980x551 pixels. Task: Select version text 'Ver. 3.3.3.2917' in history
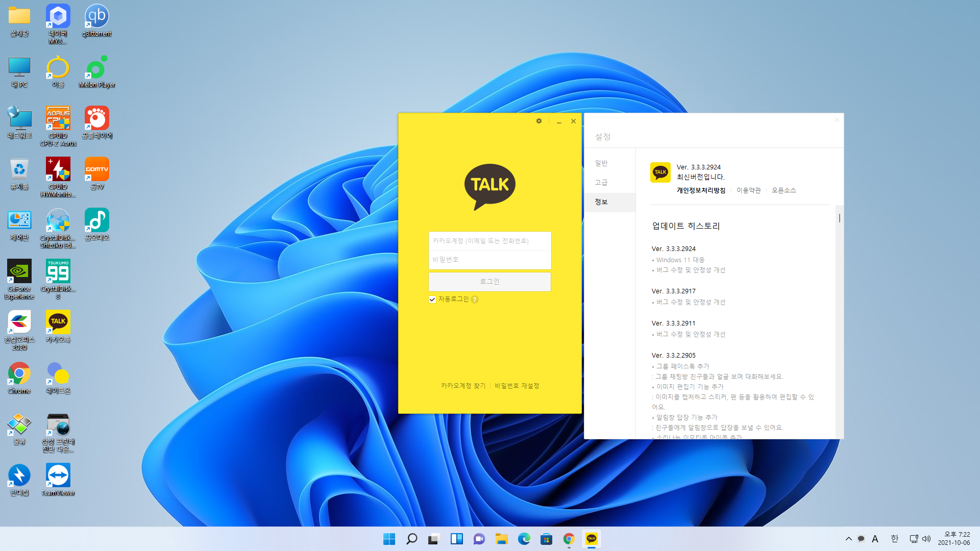(673, 291)
